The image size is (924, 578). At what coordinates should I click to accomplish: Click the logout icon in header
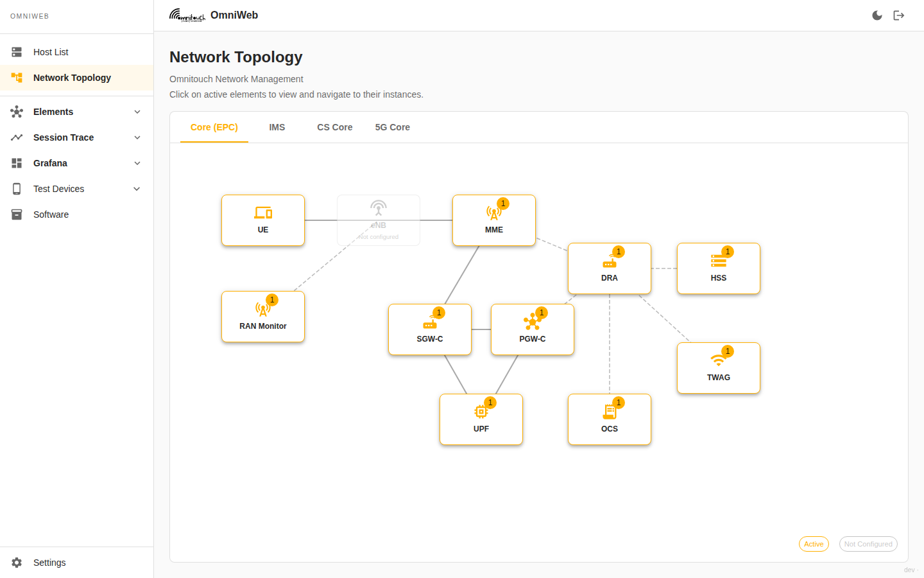899,15
